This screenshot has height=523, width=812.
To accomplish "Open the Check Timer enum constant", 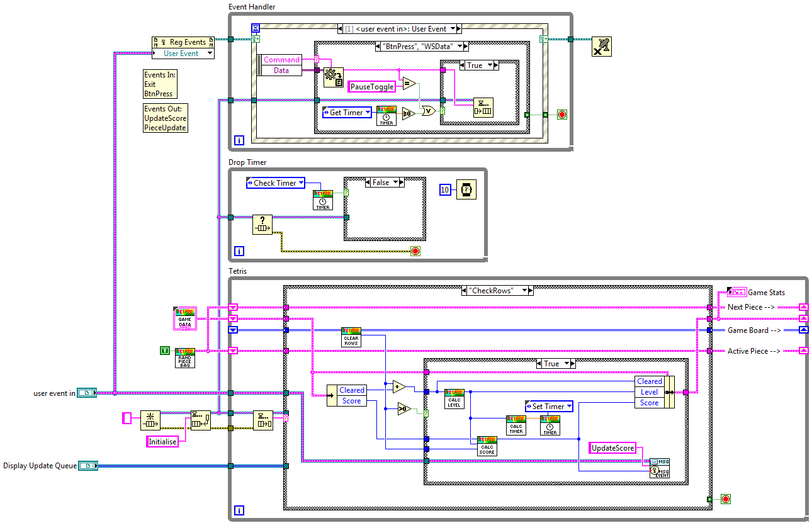I will pos(275,183).
